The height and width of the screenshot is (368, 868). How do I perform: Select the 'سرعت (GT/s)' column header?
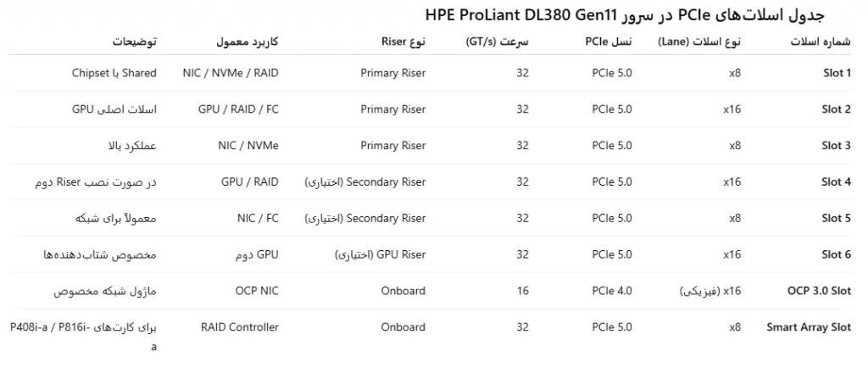(x=498, y=42)
